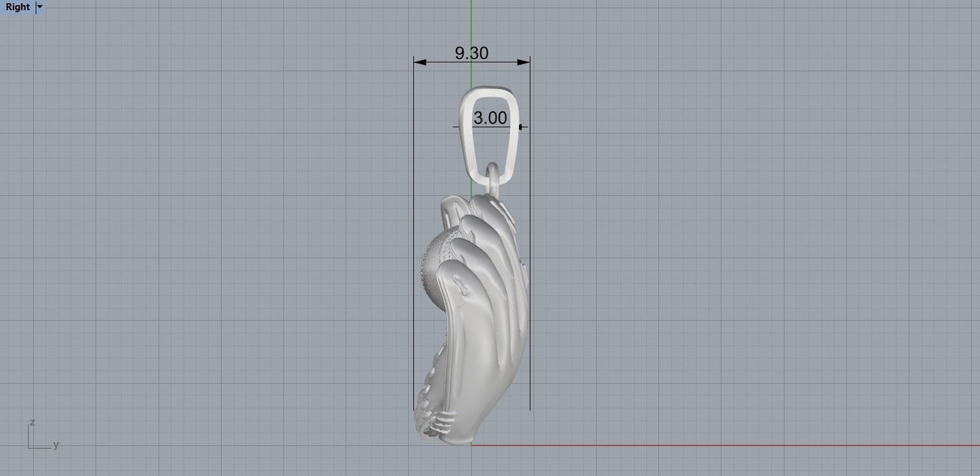Open the Right viewport dropdown arrow

tap(39, 7)
